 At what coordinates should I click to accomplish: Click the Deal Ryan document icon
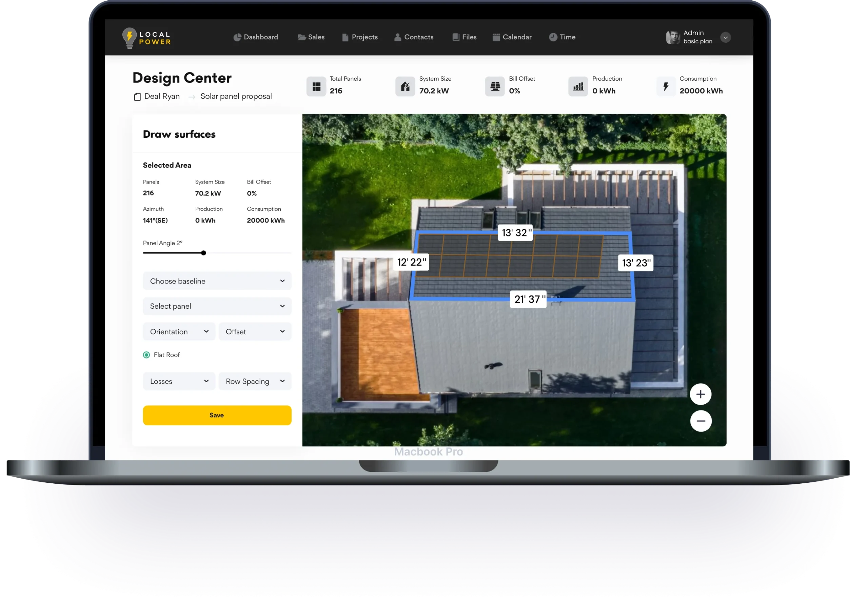(137, 97)
